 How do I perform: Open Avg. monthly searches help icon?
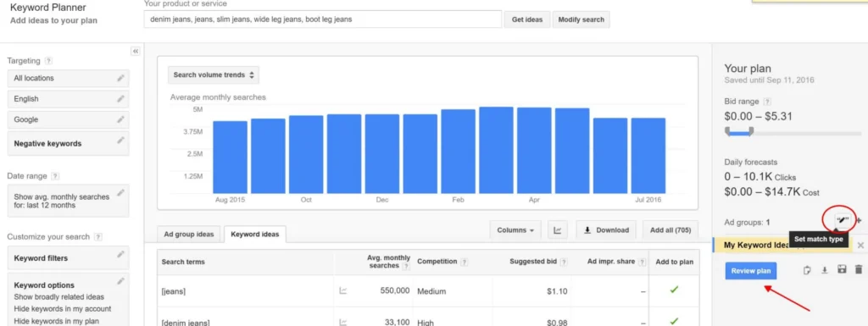tap(406, 266)
